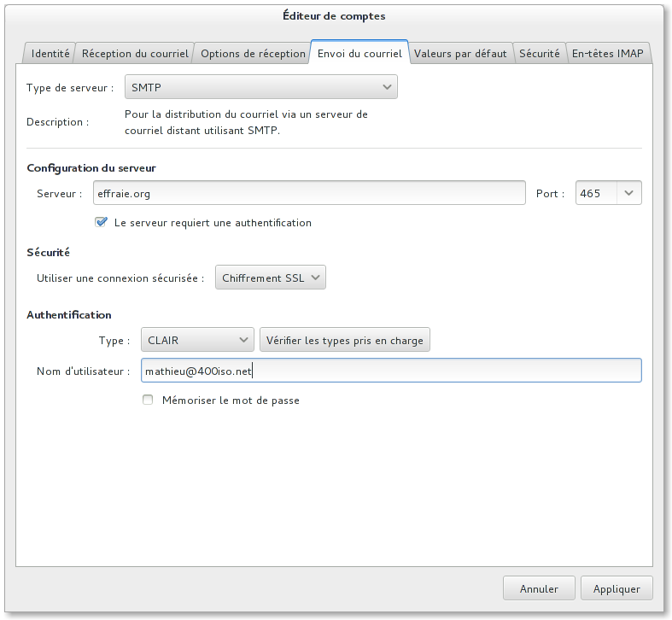Switch to Réception du courriel tab

(135, 53)
